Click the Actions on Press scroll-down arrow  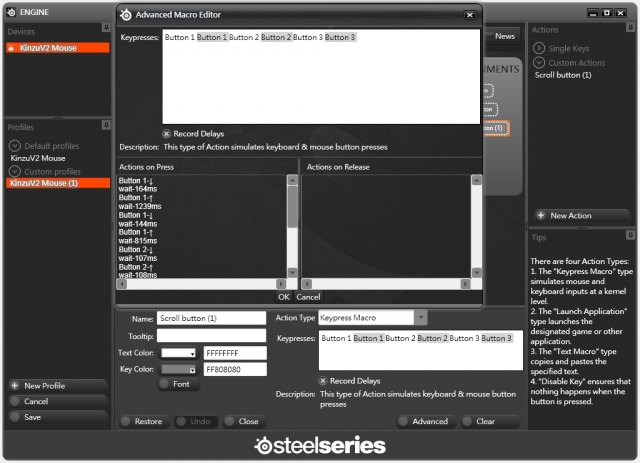(292, 272)
